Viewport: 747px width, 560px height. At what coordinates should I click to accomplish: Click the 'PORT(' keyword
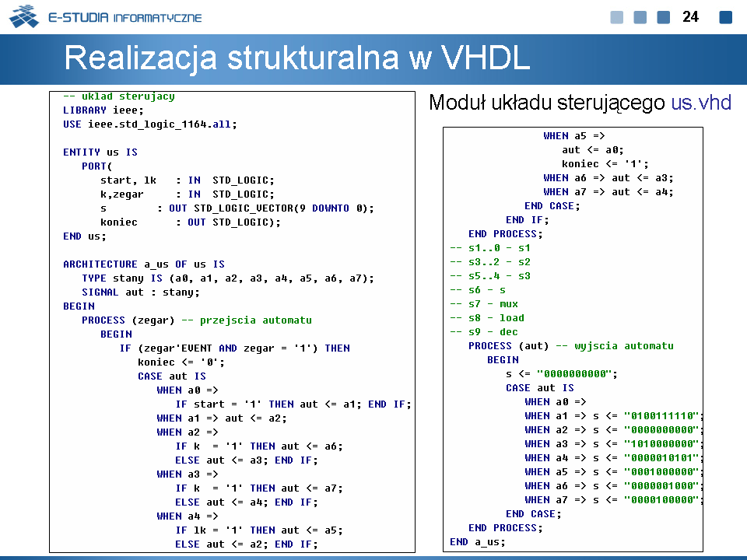[96, 166]
